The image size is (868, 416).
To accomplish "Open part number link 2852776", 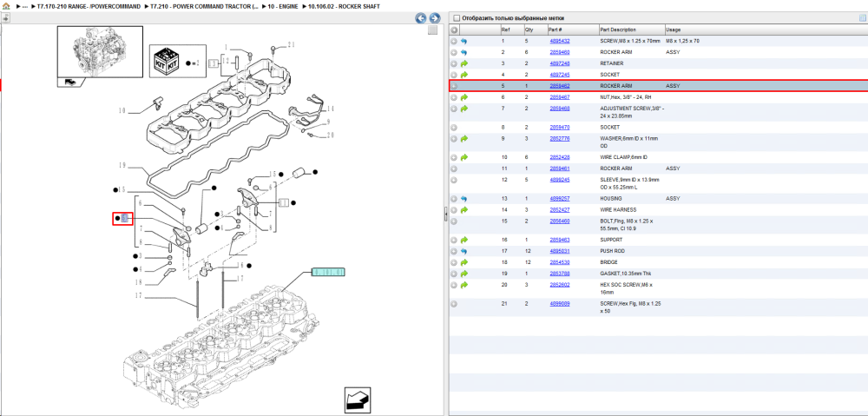I will point(560,138).
